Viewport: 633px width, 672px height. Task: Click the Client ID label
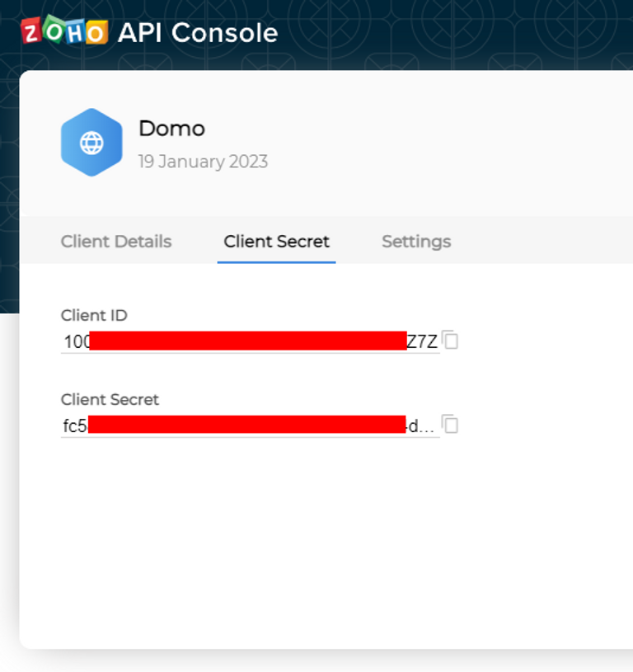coord(94,316)
